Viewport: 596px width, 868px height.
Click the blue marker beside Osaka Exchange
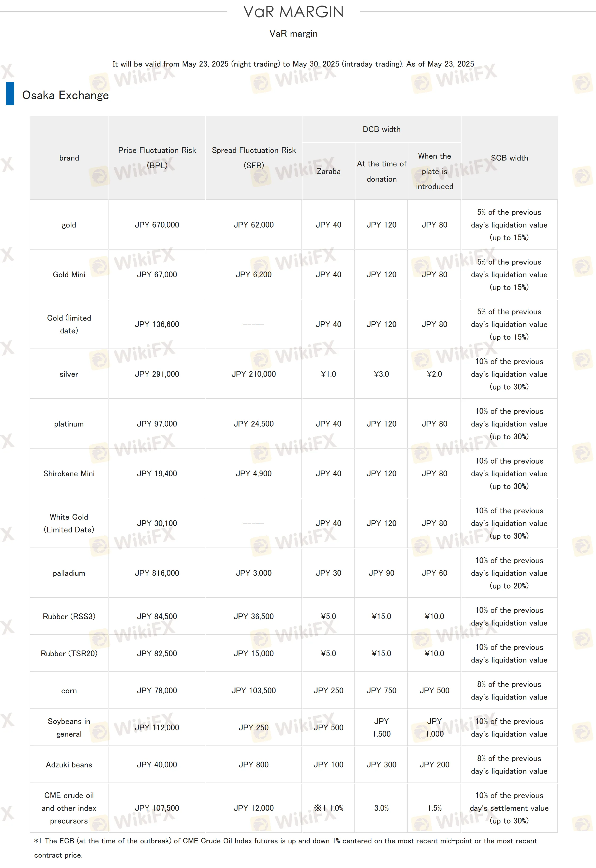(x=10, y=93)
